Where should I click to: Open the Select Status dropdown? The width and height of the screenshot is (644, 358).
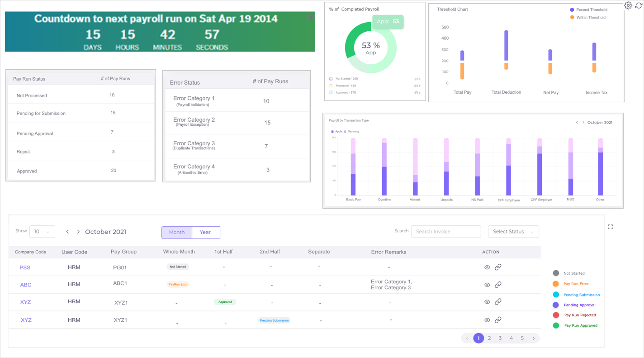(513, 232)
